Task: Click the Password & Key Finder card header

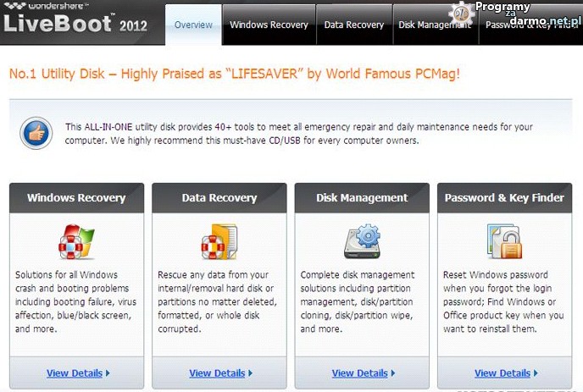Action: 504,198
